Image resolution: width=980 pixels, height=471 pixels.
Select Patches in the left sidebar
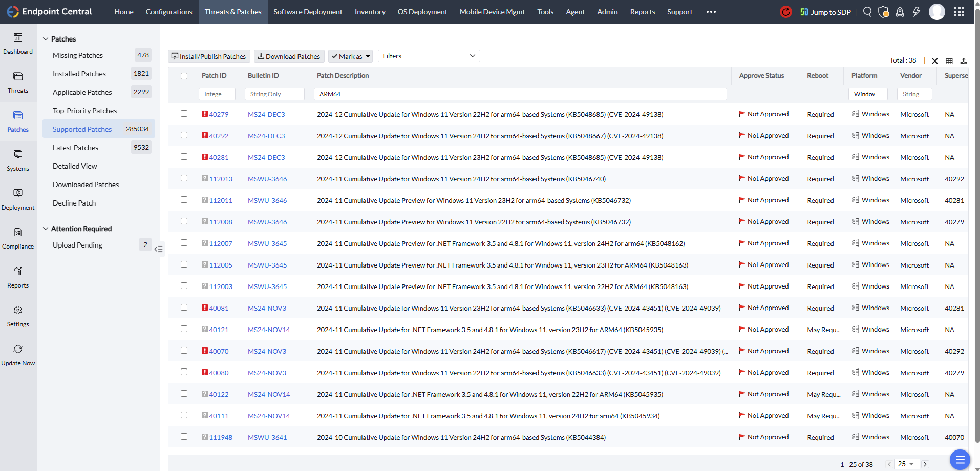click(x=18, y=122)
